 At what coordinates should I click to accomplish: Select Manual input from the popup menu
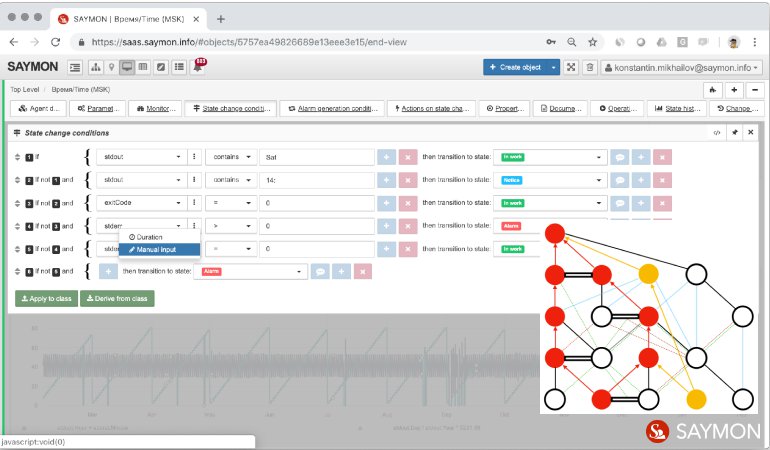pyautogui.click(x=159, y=250)
